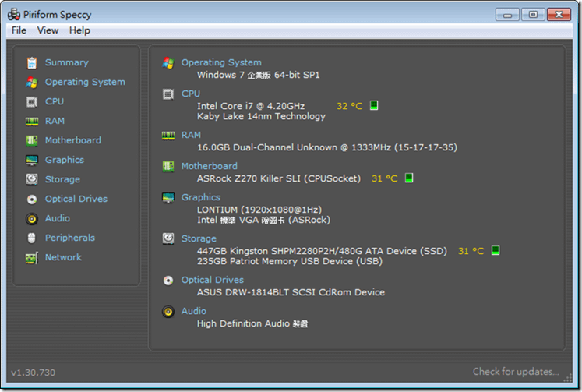Open Network section in sidebar
This screenshot has height=392, width=582.
point(63,257)
